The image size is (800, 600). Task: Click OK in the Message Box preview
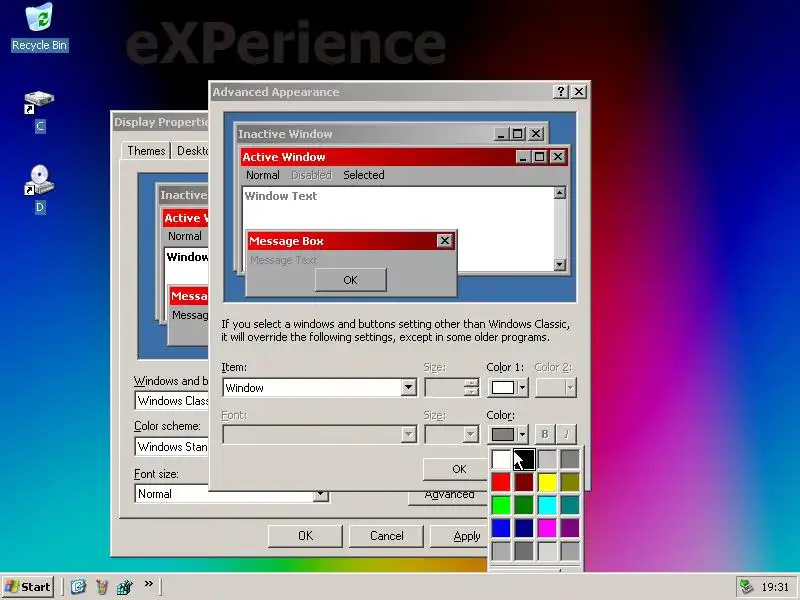[x=351, y=280]
